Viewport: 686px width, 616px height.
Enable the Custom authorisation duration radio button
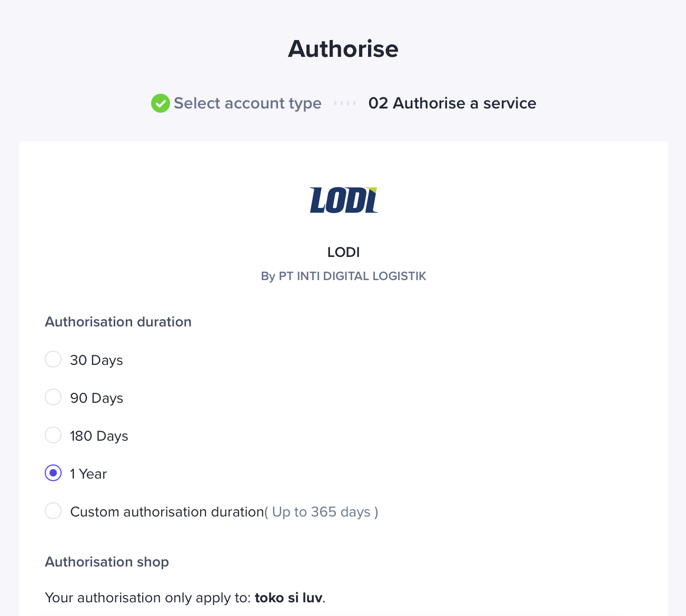(x=53, y=511)
